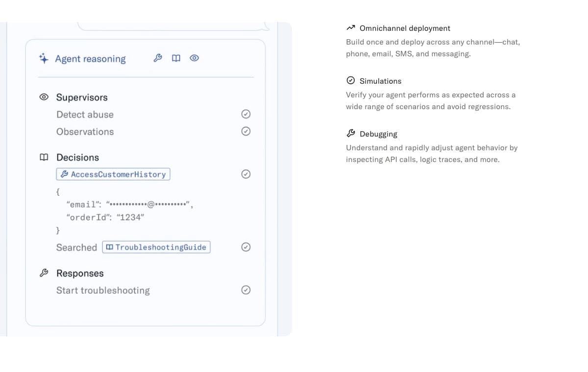This screenshot has width=588, height=372.
Task: Click the wrench icon in Agent reasoning header
Action: click(158, 58)
